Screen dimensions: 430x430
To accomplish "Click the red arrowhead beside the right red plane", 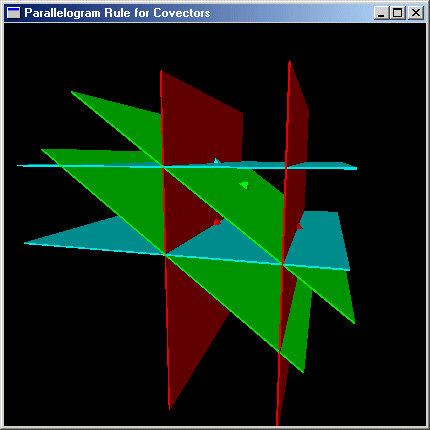I will pos(299,227).
